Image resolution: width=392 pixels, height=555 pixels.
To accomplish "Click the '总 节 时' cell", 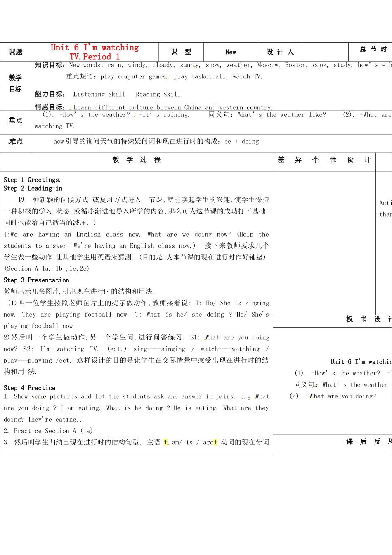I will [373, 50].
